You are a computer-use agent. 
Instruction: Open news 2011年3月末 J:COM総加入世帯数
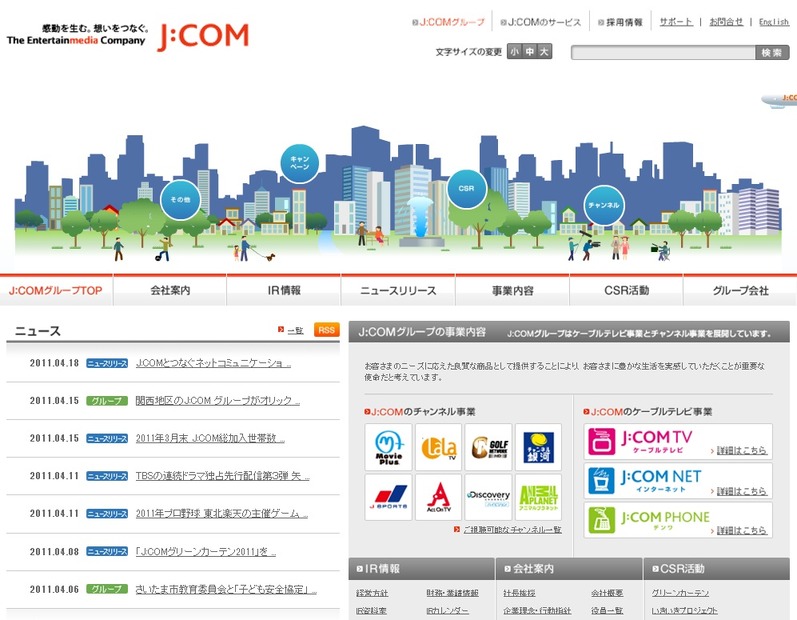point(210,438)
